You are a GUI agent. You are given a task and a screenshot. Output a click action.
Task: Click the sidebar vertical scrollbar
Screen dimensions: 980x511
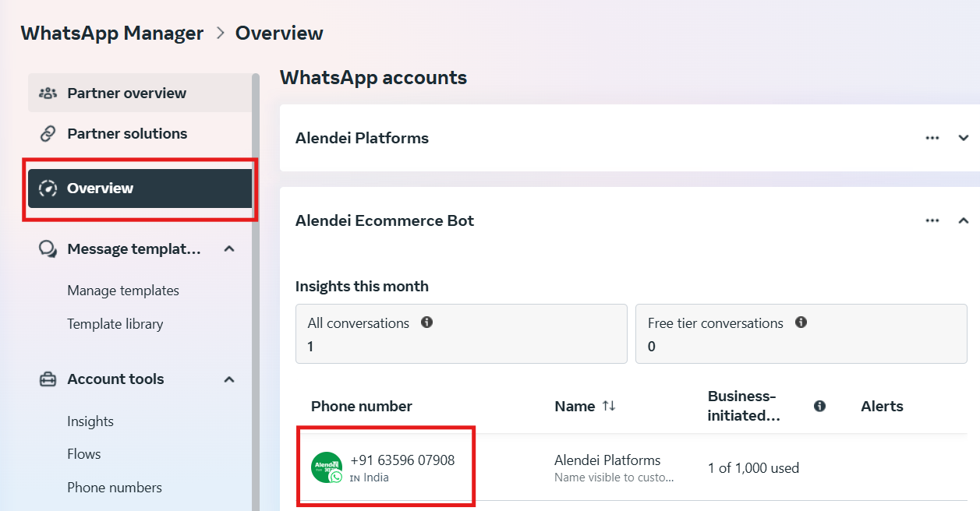pos(256,292)
